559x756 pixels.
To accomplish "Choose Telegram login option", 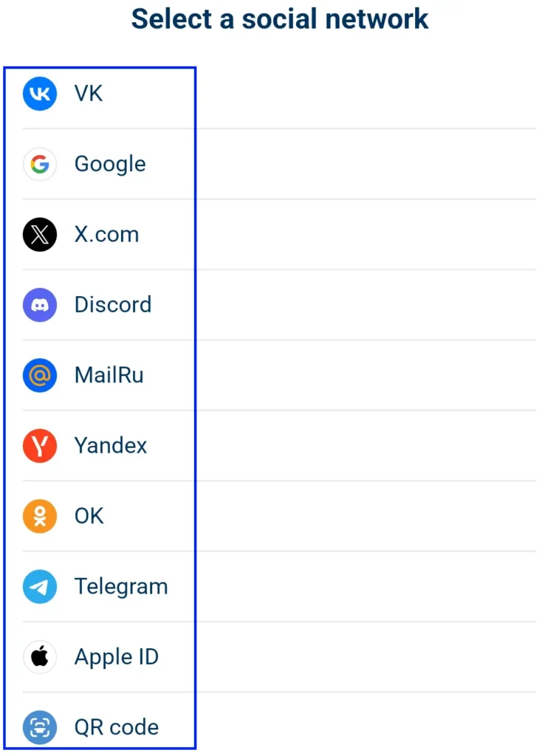I will (x=120, y=586).
